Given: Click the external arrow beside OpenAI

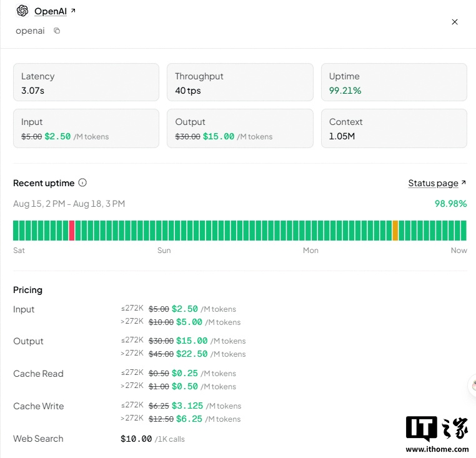Looking at the screenshot, I should [x=73, y=11].
